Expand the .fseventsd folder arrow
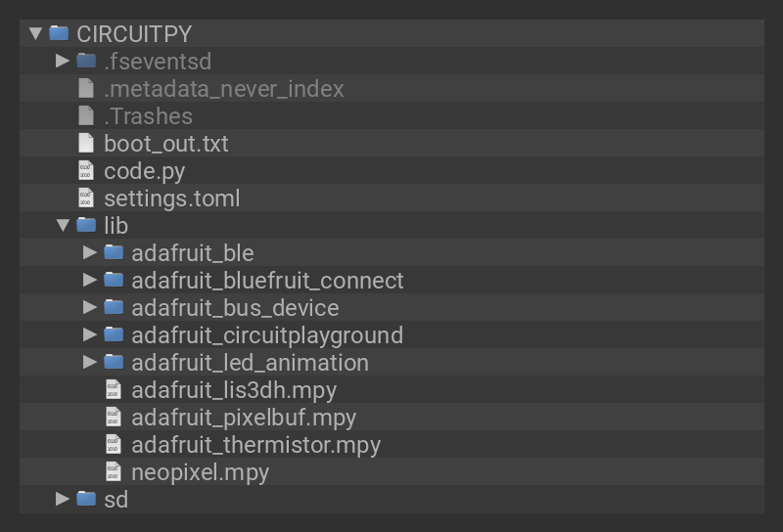Viewport: 783px width, 532px height. point(63,61)
